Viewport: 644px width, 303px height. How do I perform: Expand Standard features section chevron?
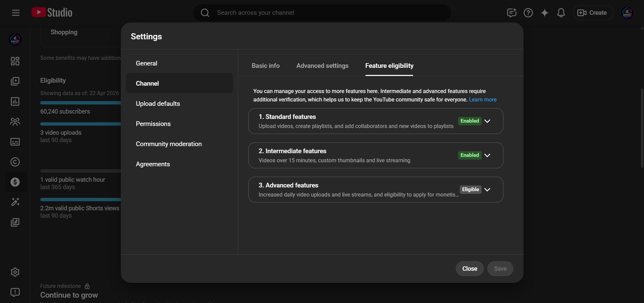coord(487,121)
